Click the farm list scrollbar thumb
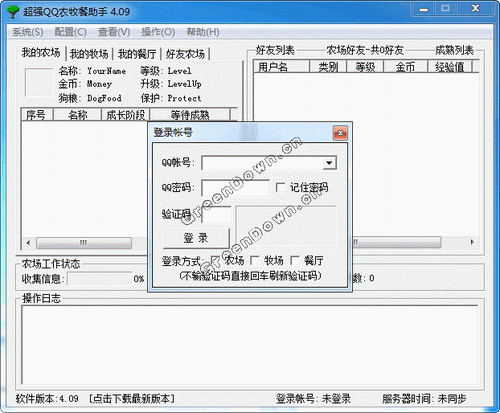Viewport: 500px width, 413px height. (x=84, y=243)
